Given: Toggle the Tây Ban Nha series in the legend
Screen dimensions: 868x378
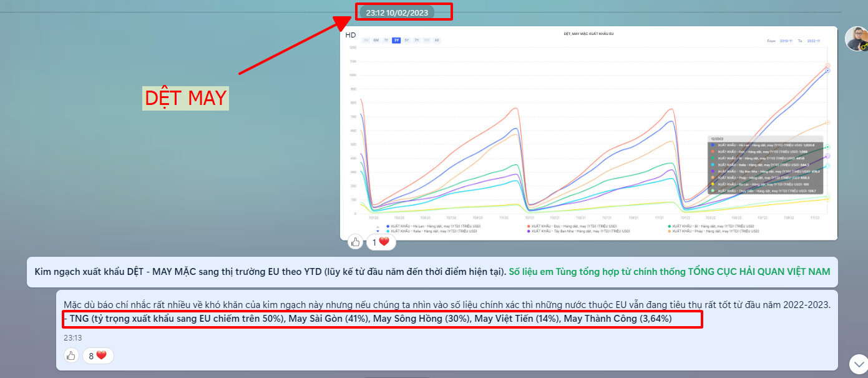Looking at the screenshot, I should (578, 231).
